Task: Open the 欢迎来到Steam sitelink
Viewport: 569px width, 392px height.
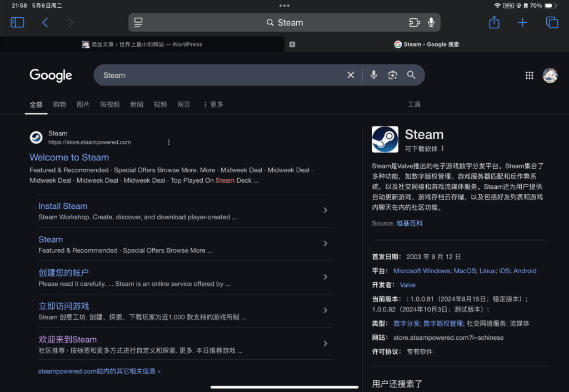Action: (67, 339)
